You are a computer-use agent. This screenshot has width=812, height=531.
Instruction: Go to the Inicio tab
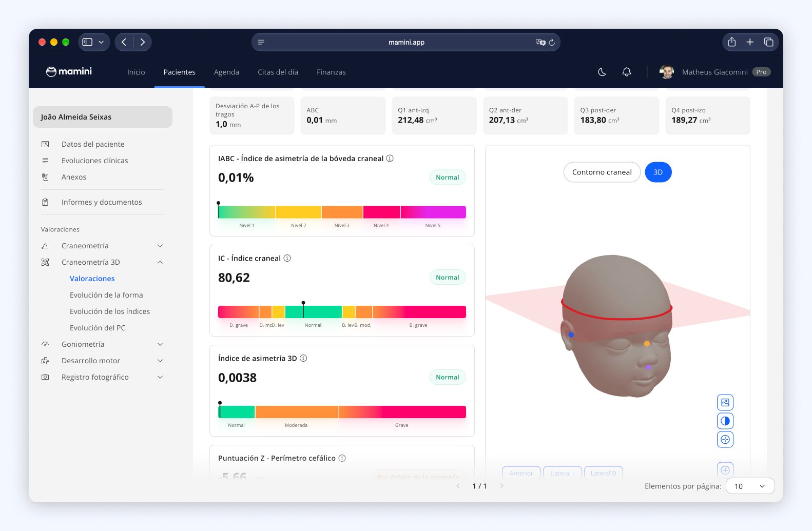(x=136, y=72)
